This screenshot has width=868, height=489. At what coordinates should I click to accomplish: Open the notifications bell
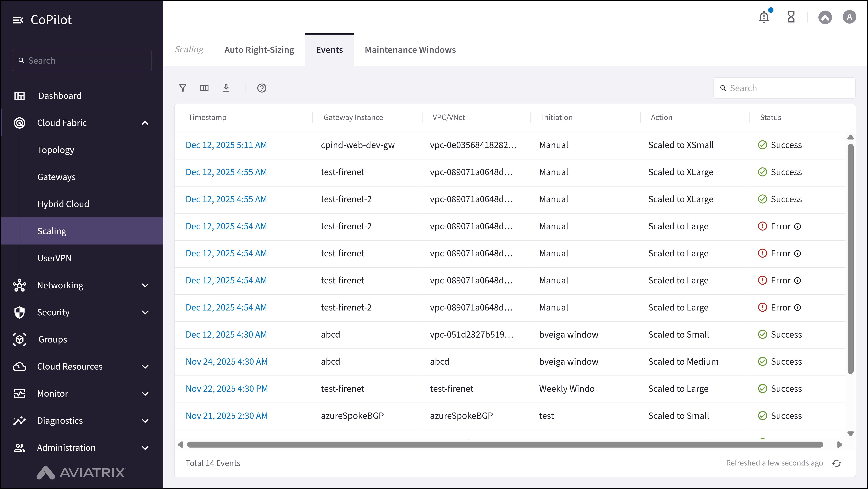(x=764, y=17)
